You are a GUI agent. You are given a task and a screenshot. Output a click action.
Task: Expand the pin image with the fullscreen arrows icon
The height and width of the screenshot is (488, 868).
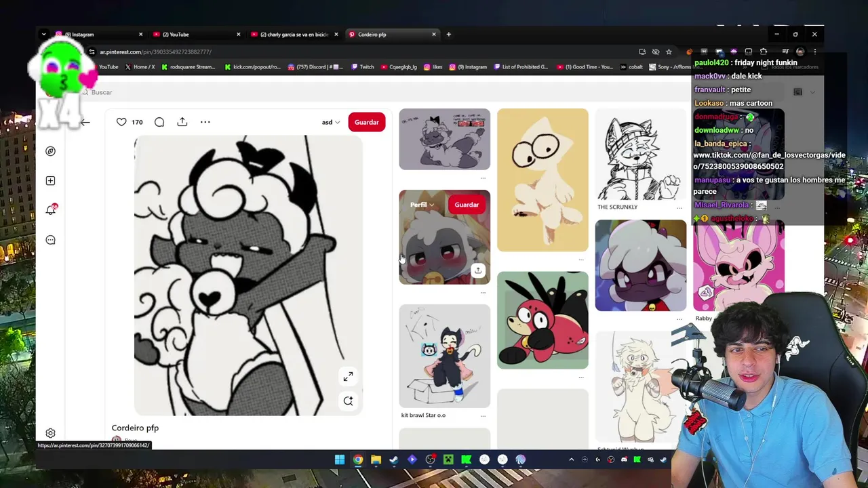(x=348, y=376)
